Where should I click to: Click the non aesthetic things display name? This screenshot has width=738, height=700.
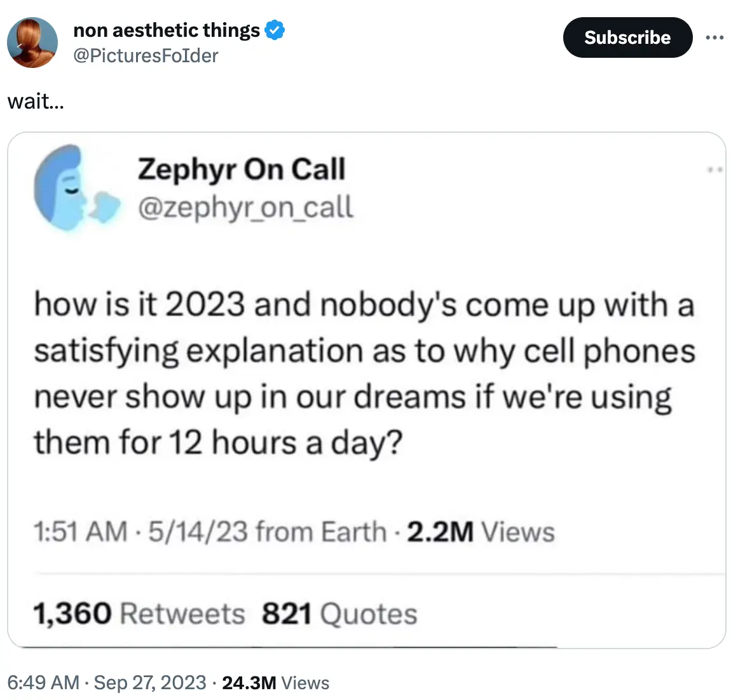click(x=167, y=29)
